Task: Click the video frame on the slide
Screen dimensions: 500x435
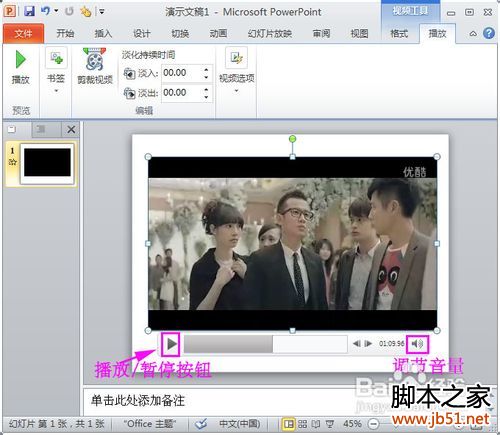Action: [x=292, y=244]
